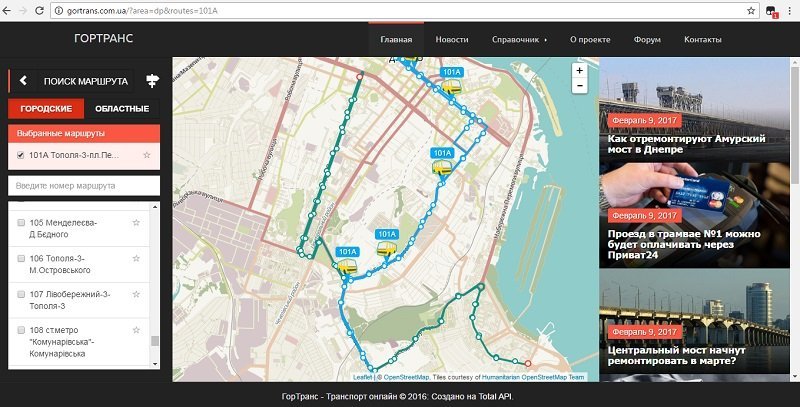
Task: Open the Контакты page
Action: (x=702, y=39)
